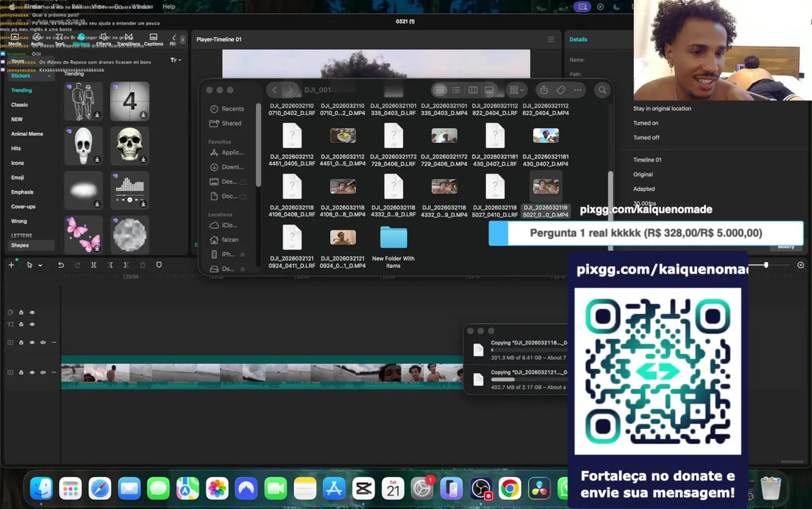
Task: Open the Finder share icon
Action: click(543, 90)
